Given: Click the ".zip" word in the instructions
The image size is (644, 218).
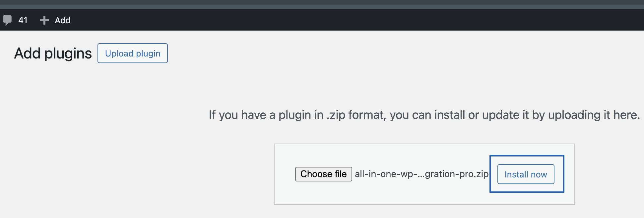Looking at the screenshot, I should click(336, 115).
